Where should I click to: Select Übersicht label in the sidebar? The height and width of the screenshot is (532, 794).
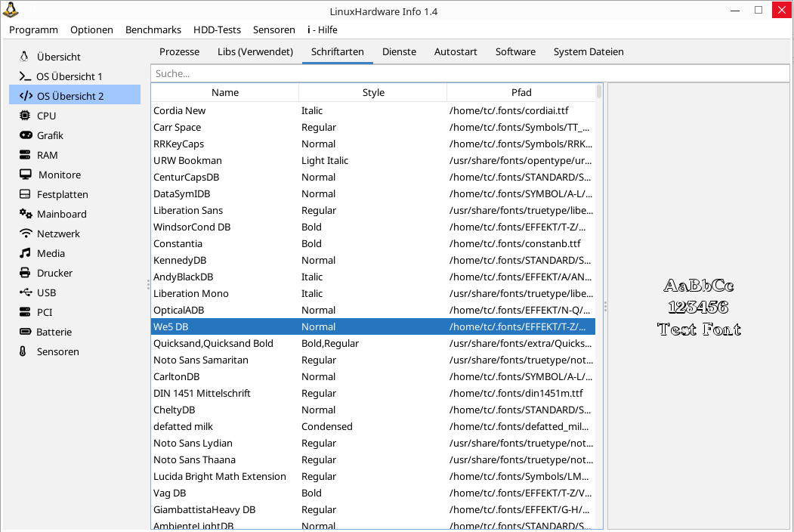point(59,57)
